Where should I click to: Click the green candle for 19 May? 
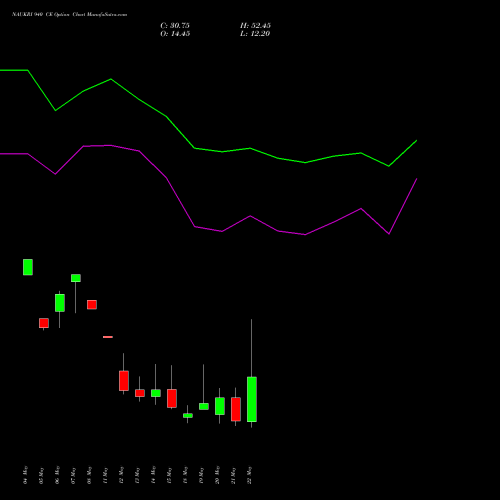(204, 406)
